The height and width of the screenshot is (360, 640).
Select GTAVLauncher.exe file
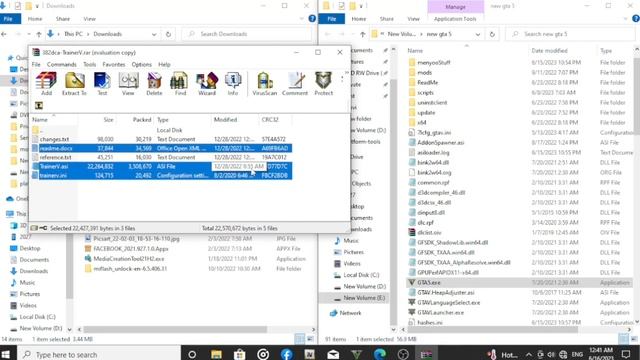click(x=440, y=313)
